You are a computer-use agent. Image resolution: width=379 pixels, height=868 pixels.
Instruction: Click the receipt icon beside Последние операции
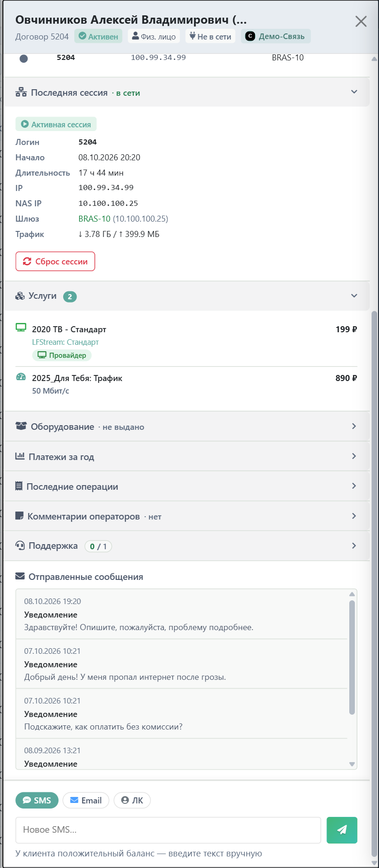(19, 486)
